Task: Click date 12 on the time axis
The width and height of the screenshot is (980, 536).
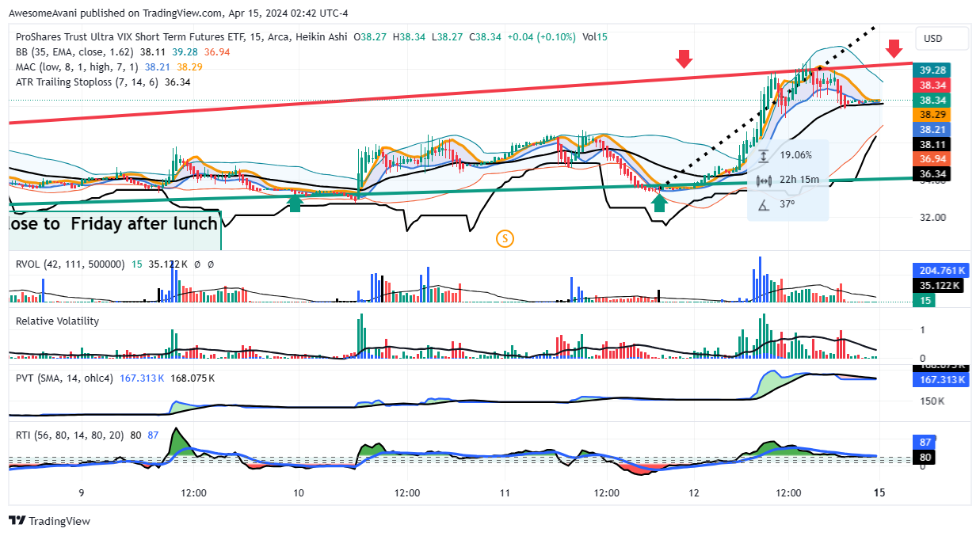Action: 695,492
